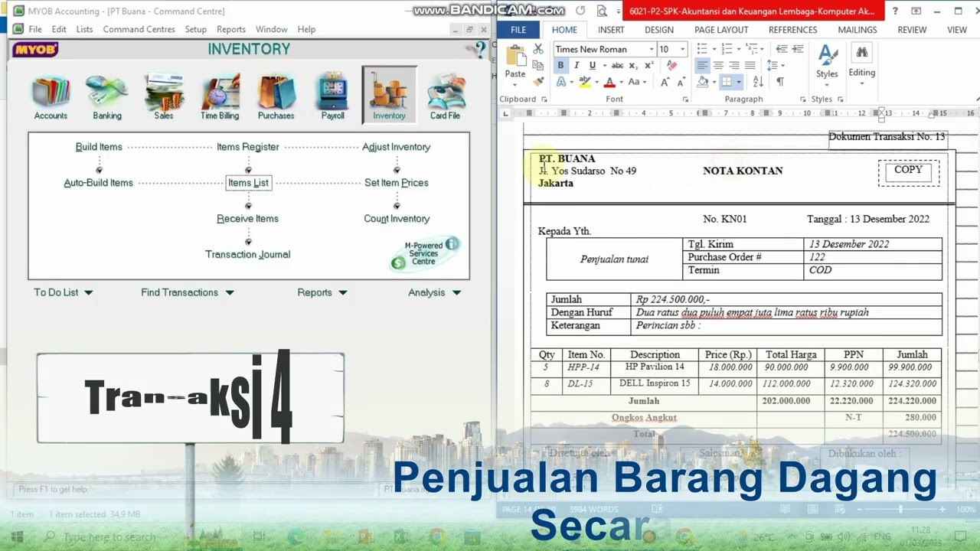980x551 pixels.
Task: Open the Time Billing command centre
Action: click(x=220, y=96)
